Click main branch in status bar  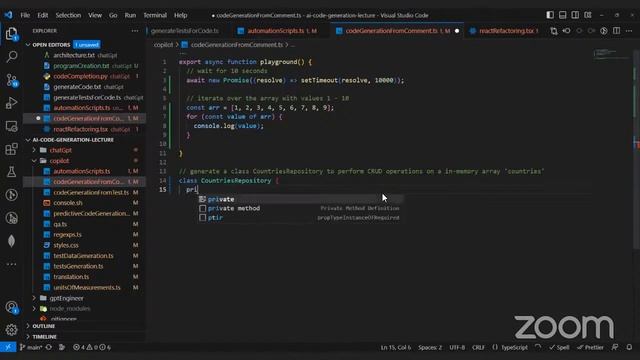[x=31, y=347]
